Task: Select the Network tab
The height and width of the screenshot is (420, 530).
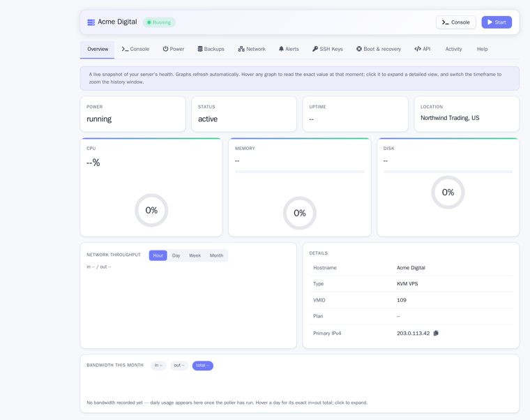Action: 252,49
